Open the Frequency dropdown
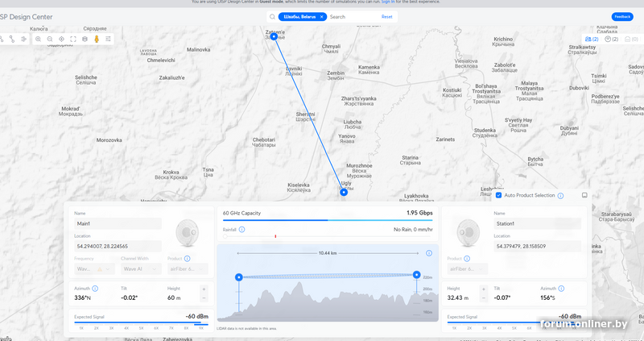The image size is (644, 341). tap(94, 269)
